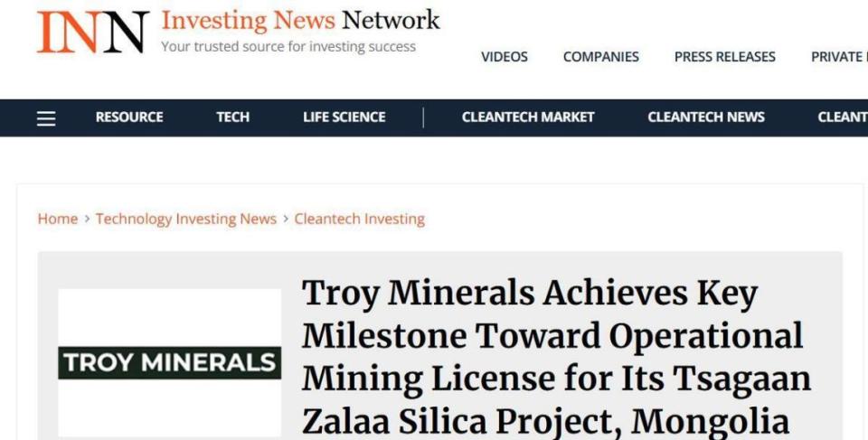Open the Videos menu item

[x=504, y=57]
